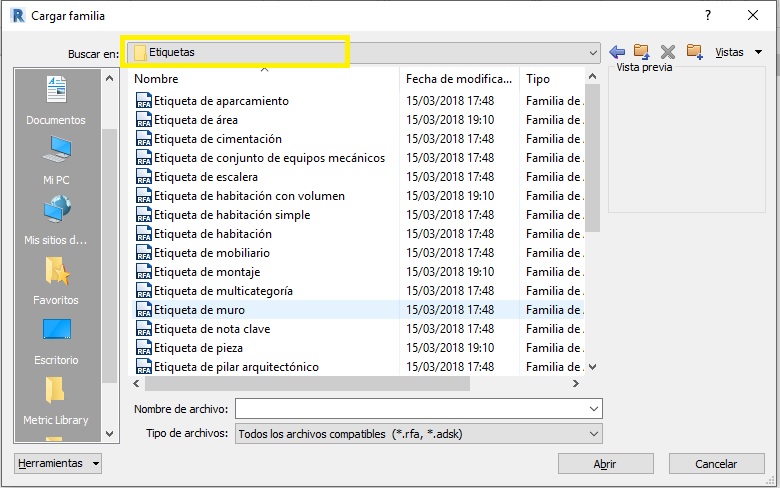Viewport: 780px width, 488px height.
Task: Go to Mi PC in places sidebar
Action: pos(56,161)
